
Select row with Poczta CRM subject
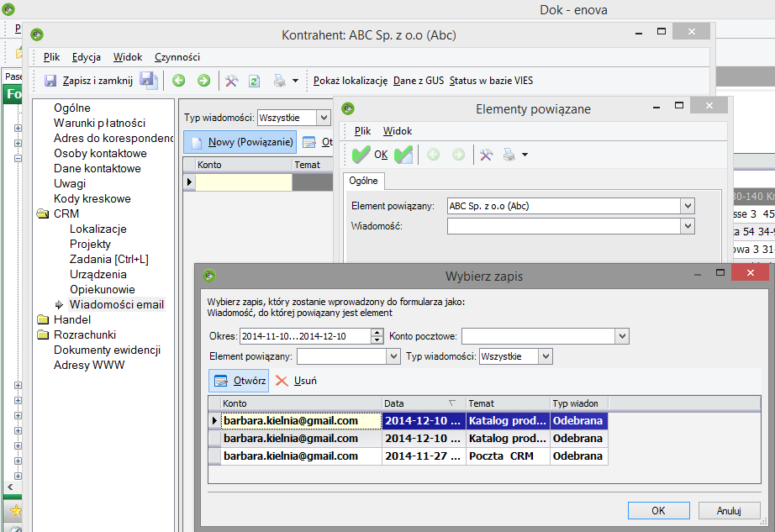tap(409, 456)
